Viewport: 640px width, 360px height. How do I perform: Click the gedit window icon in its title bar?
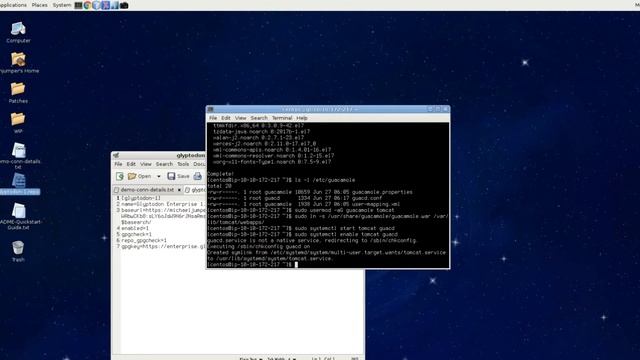coord(116,156)
